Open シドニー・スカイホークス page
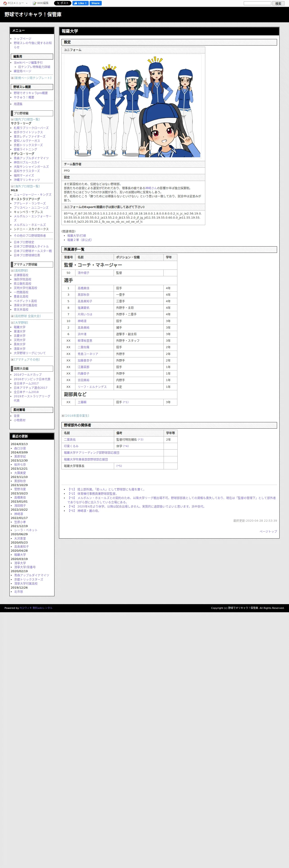The width and height of the screenshot is (289, 868). coord(31,229)
